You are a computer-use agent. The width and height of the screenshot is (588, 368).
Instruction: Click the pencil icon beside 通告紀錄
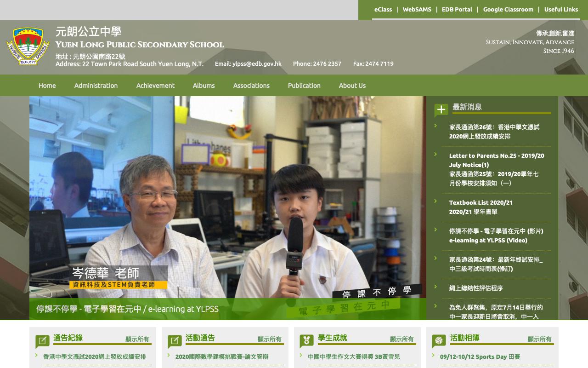(42, 341)
